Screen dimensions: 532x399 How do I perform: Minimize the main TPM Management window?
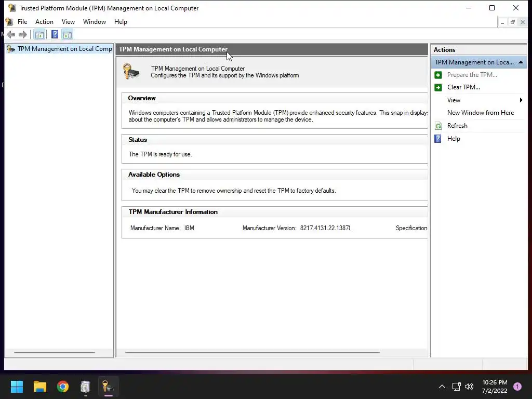point(469,8)
